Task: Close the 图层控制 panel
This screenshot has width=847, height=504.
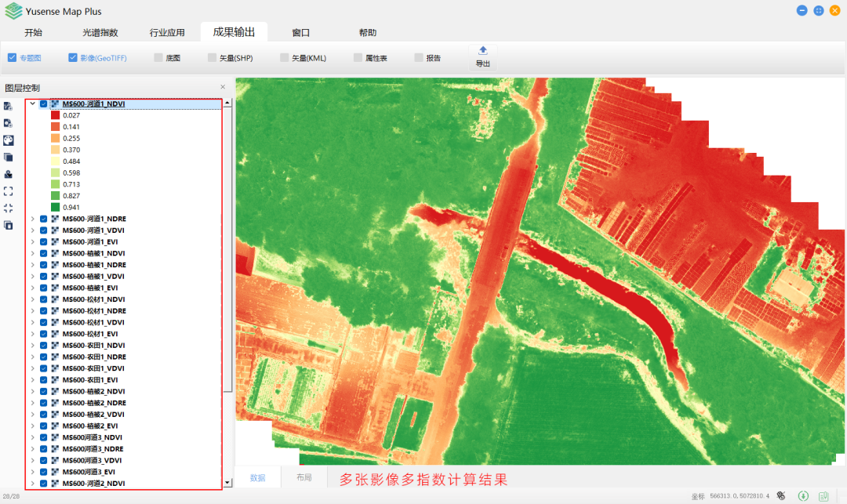Action: click(x=223, y=87)
